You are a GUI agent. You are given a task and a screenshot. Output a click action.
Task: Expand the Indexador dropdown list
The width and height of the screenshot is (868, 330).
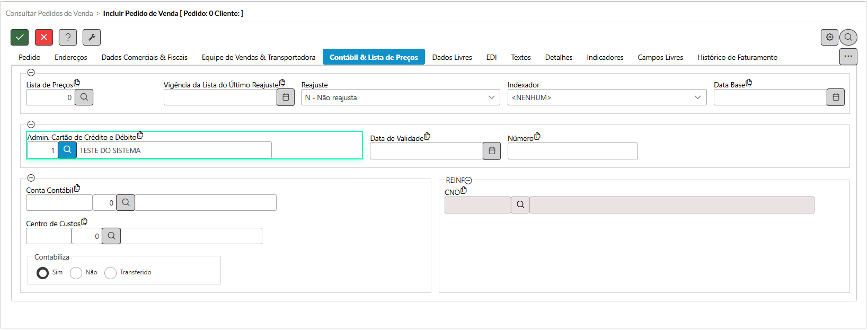coord(607,97)
